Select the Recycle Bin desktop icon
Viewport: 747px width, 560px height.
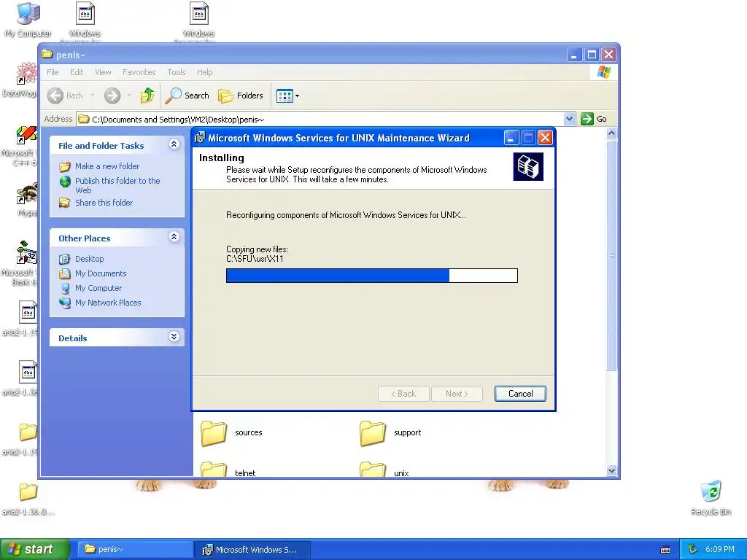[x=711, y=497]
